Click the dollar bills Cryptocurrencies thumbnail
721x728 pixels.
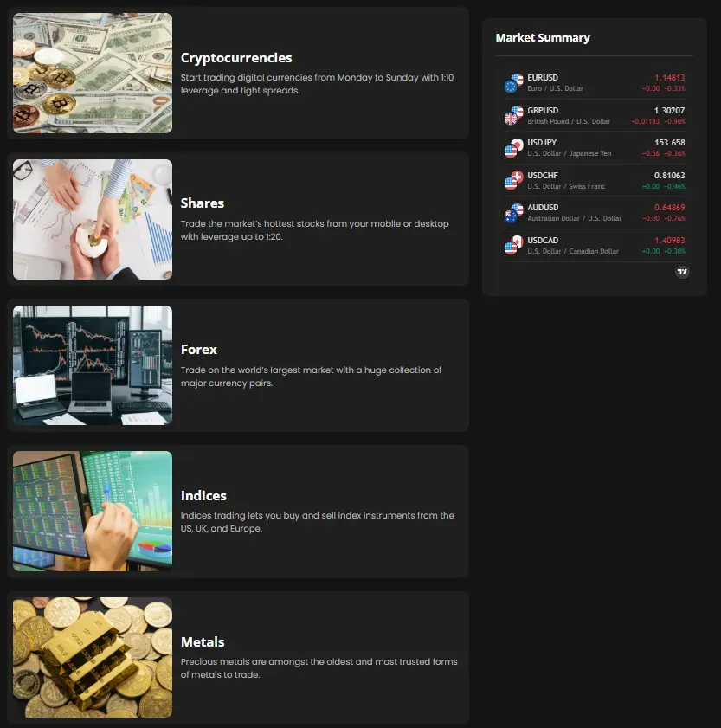tap(92, 73)
